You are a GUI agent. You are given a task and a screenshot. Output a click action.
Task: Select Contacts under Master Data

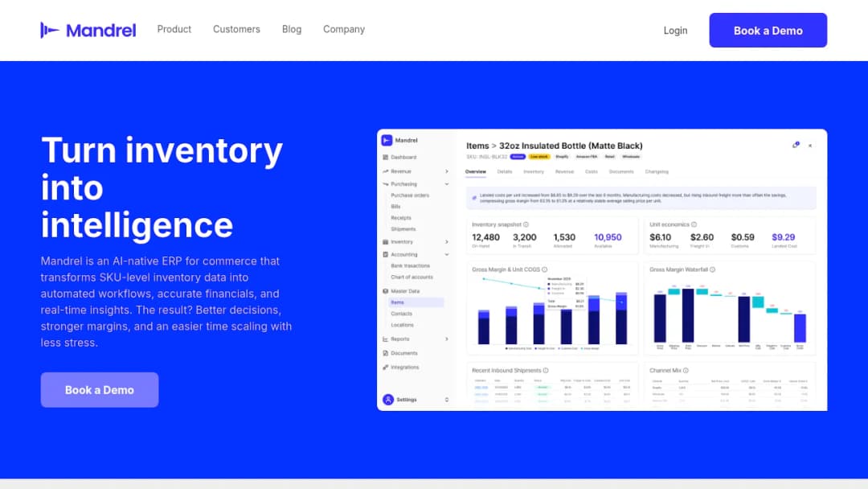pos(401,314)
